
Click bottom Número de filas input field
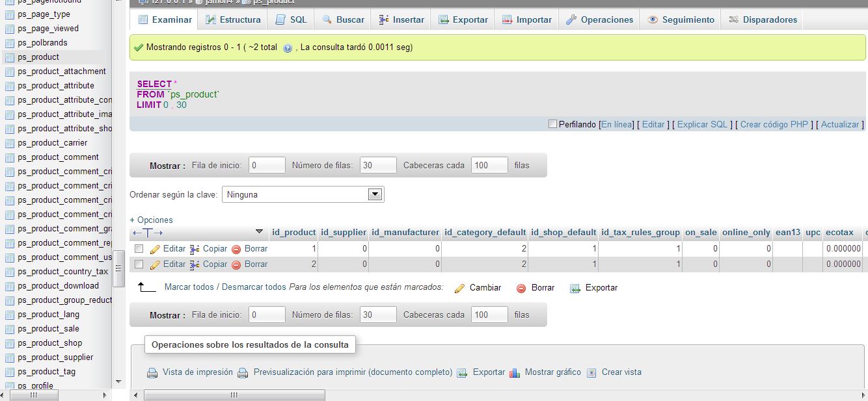[x=378, y=315]
